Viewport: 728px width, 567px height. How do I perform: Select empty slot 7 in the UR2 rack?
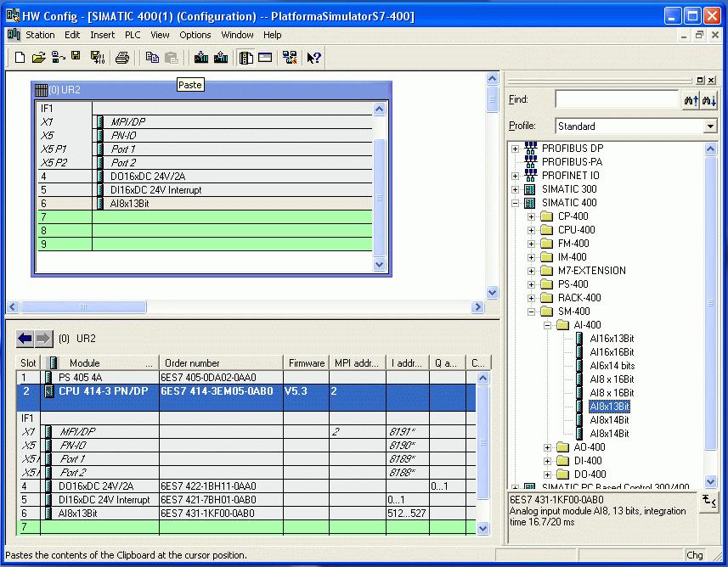click(x=205, y=216)
